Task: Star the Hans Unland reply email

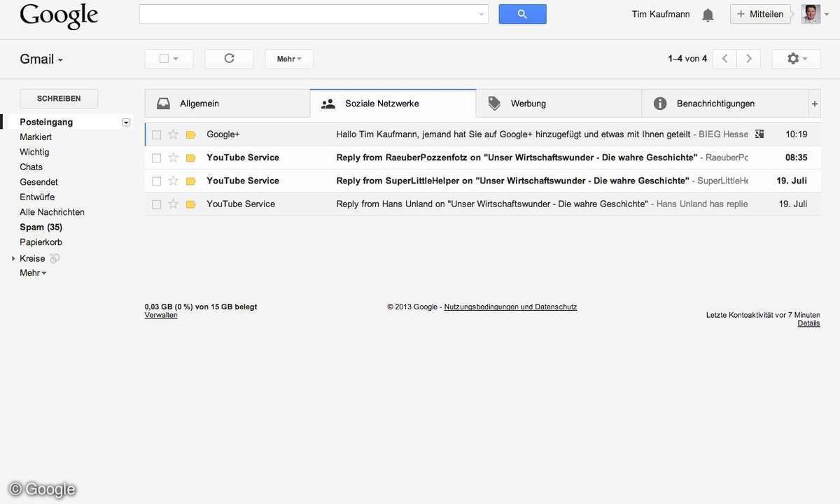Action: 174,204
